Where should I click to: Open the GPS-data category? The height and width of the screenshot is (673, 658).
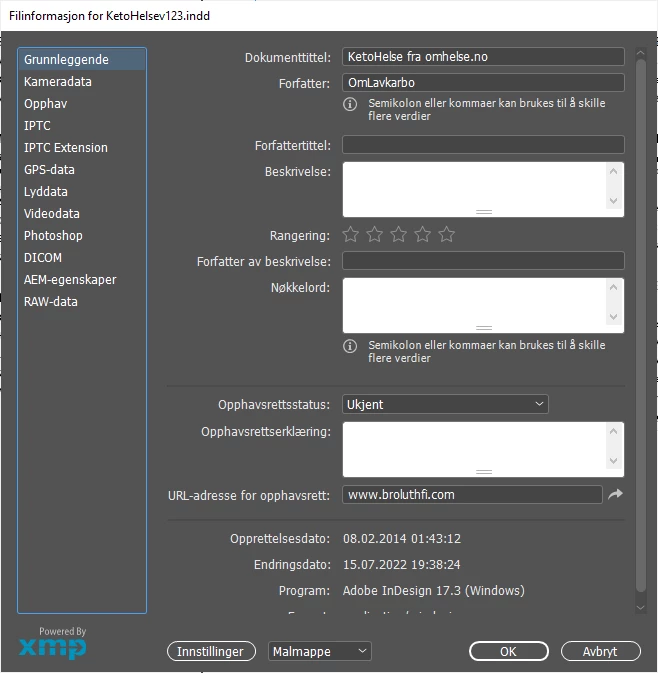pos(82,170)
